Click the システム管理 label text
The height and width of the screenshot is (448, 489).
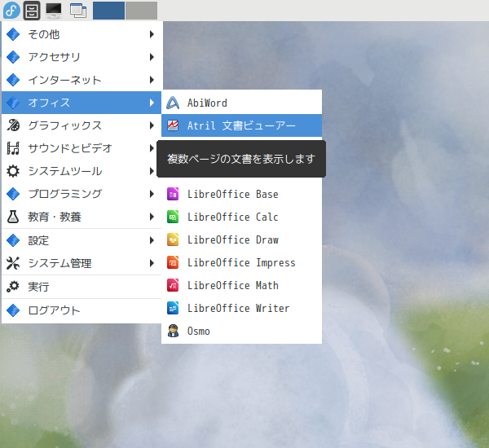[59, 263]
